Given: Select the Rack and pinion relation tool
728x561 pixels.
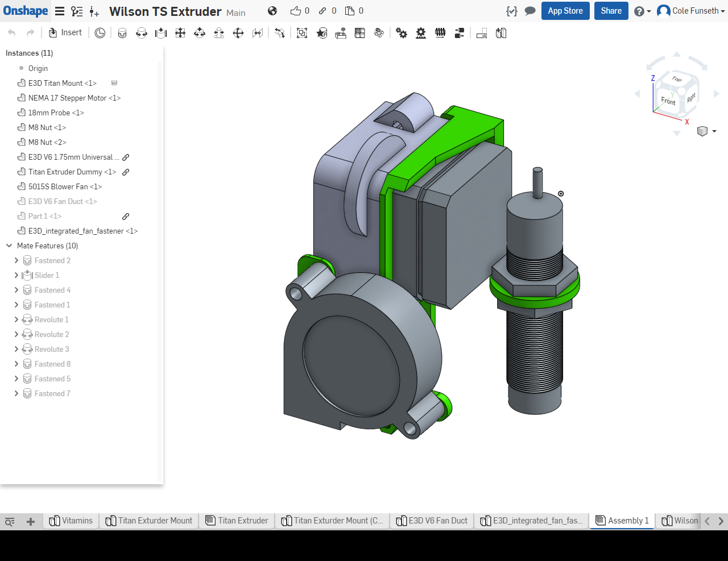Looking at the screenshot, I should point(421,33).
